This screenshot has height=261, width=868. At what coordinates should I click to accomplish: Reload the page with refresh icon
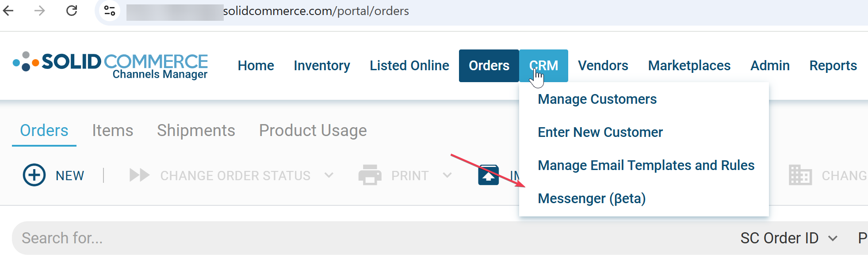point(72,11)
